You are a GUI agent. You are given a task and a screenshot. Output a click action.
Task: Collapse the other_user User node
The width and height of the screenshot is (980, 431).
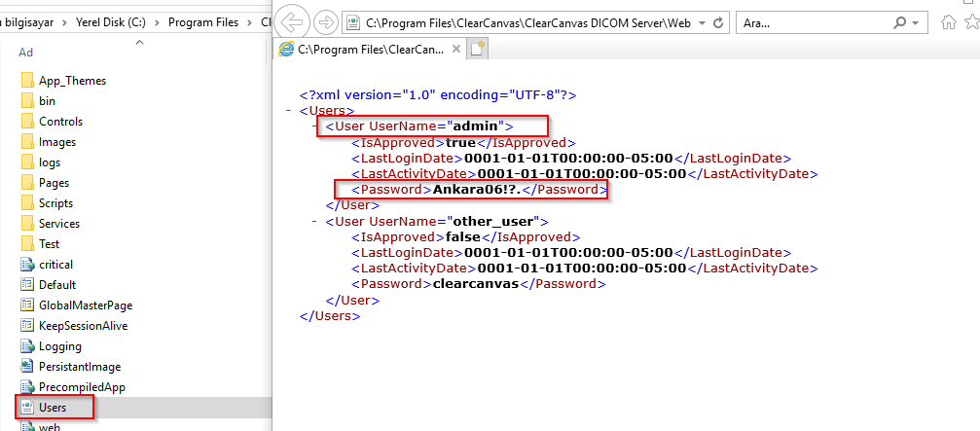pyautogui.click(x=314, y=221)
